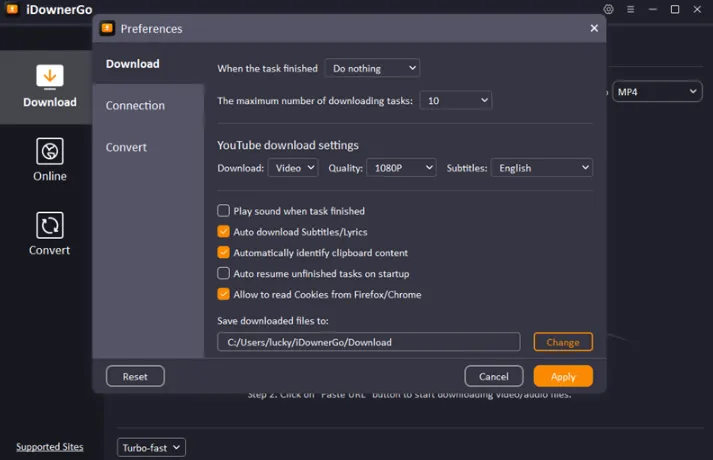This screenshot has height=460, width=713.
Task: Open the Convert section icon in sidebar
Action: (50, 225)
